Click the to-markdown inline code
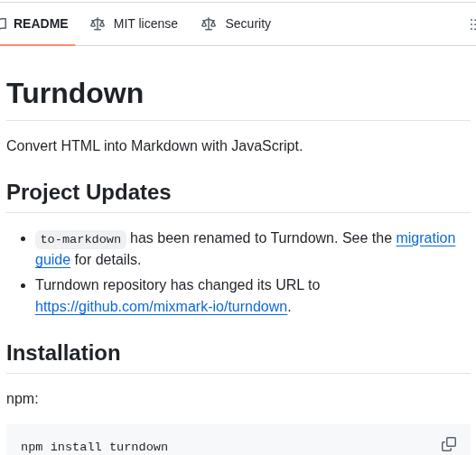476x455 pixels. tap(80, 239)
